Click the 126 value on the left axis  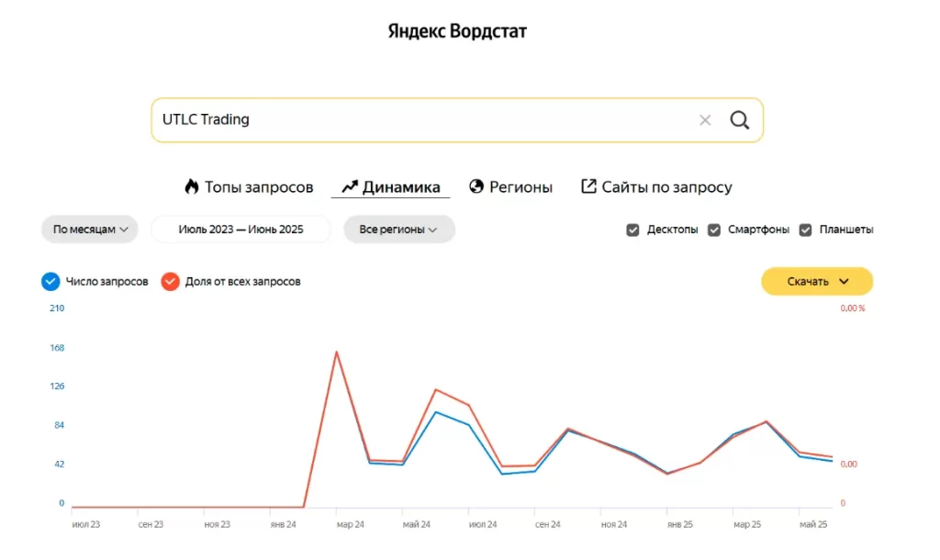[57, 386]
